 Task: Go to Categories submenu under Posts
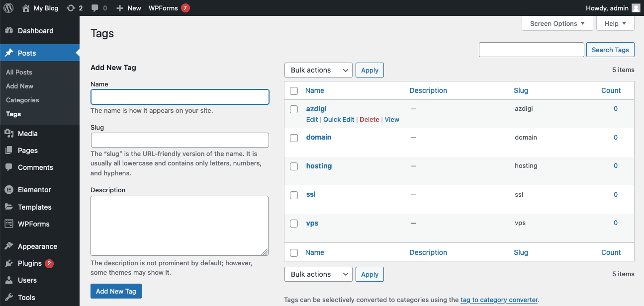(22, 100)
